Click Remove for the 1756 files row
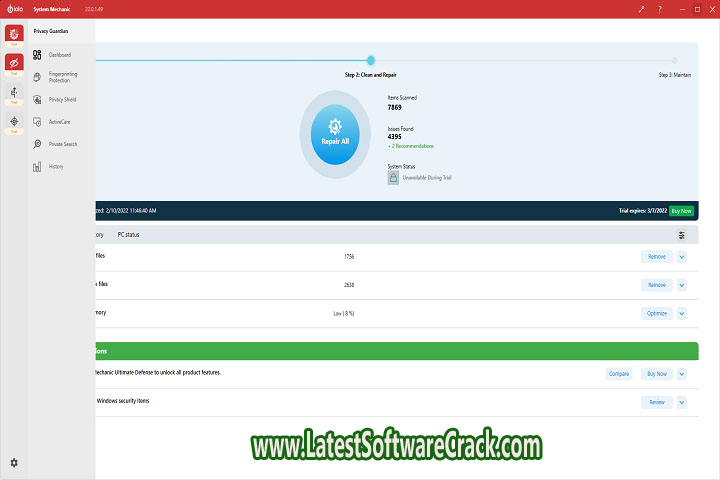Image resolution: width=720 pixels, height=480 pixels. coord(657,257)
